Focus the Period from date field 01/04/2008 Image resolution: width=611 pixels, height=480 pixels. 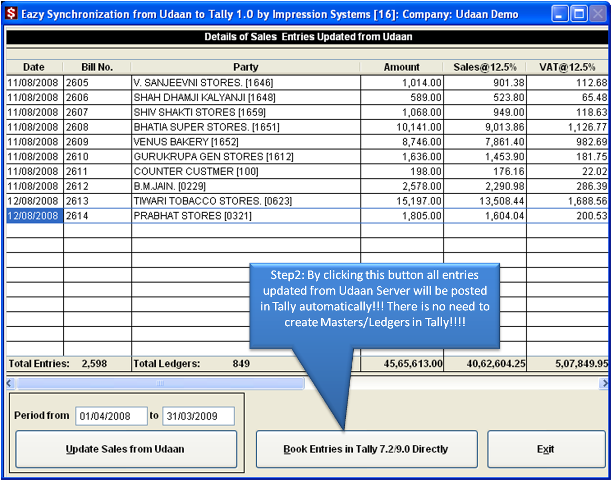pyautogui.click(x=111, y=416)
